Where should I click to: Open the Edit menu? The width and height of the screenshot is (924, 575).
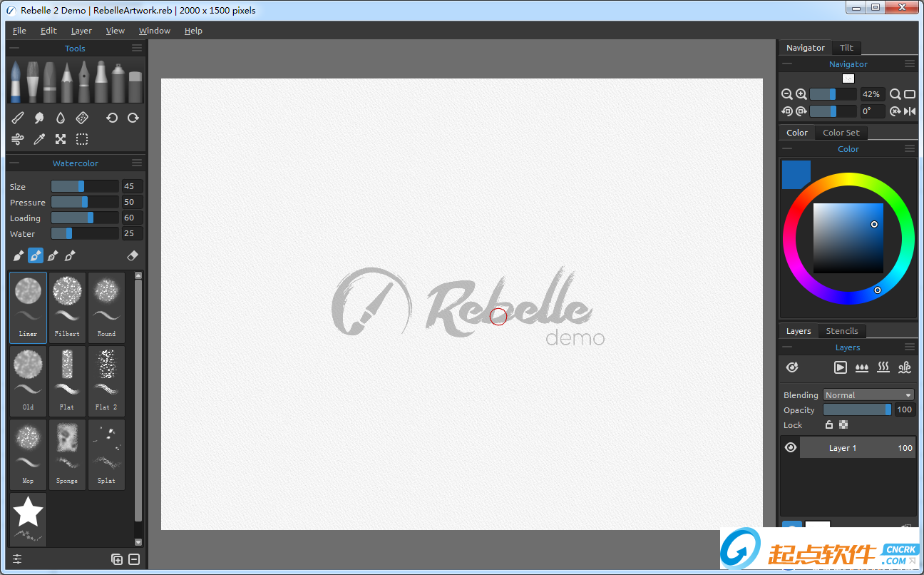tap(48, 31)
